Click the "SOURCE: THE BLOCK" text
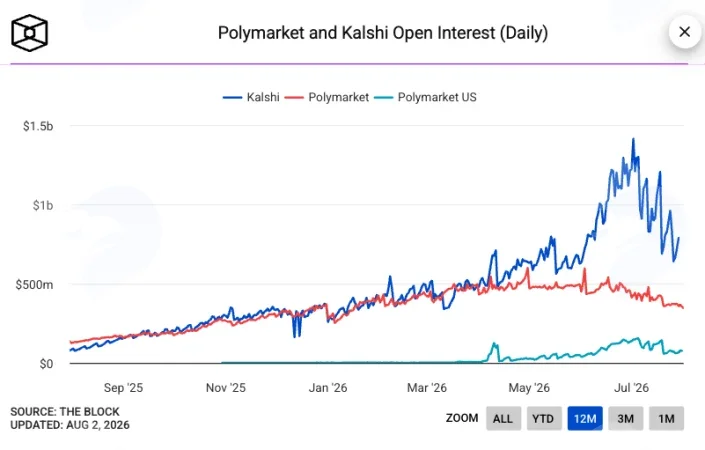The height and width of the screenshot is (450, 705). (x=65, y=412)
